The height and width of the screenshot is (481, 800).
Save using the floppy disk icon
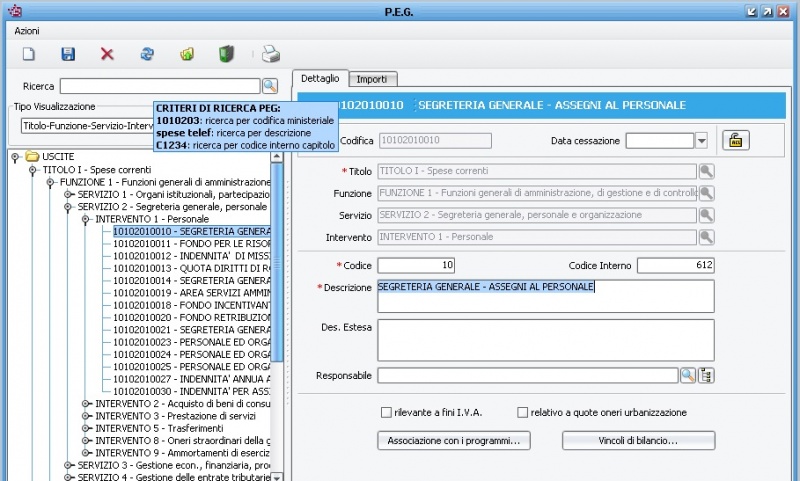68,54
